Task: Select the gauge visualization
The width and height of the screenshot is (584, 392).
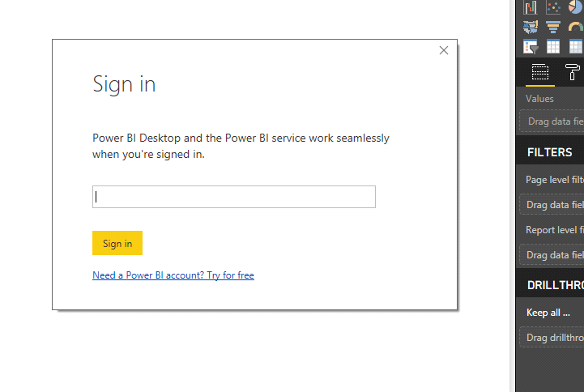Action: coord(576,27)
